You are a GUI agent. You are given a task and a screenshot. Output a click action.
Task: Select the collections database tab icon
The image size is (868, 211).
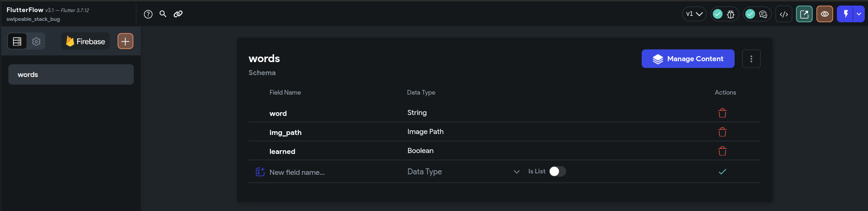[x=17, y=42]
